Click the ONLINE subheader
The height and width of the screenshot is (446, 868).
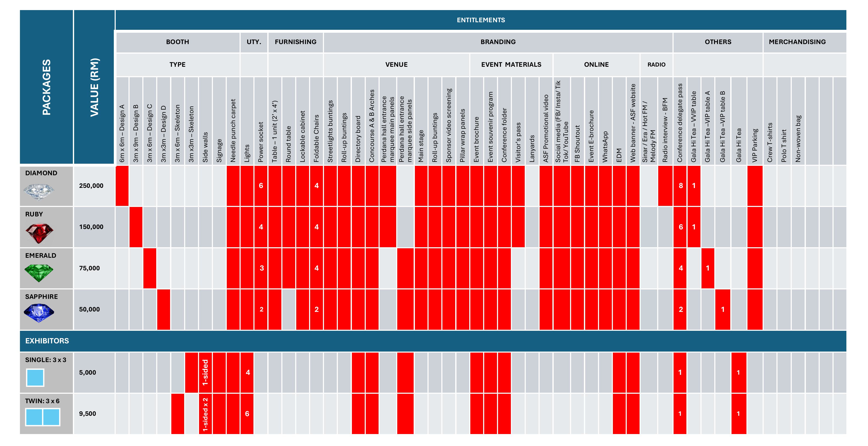pos(596,65)
